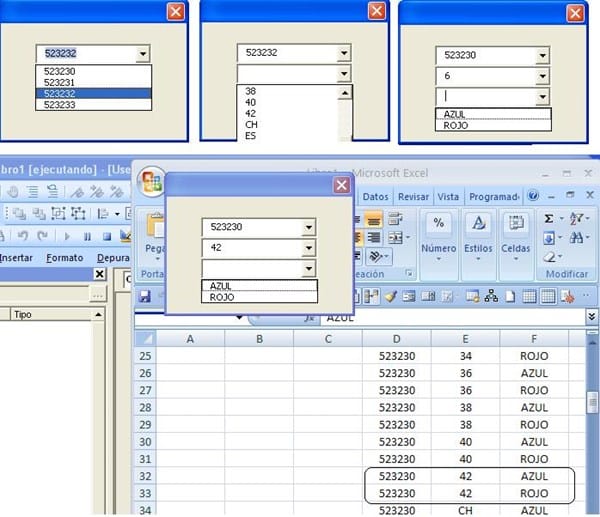Open Sort and Filter A-Z icon
This screenshot has width=600, height=517.
(576, 219)
